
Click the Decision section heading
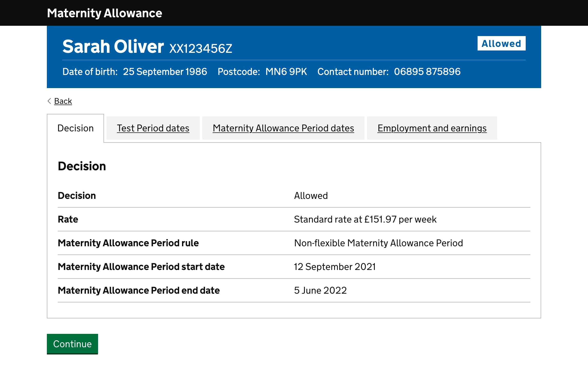(82, 166)
